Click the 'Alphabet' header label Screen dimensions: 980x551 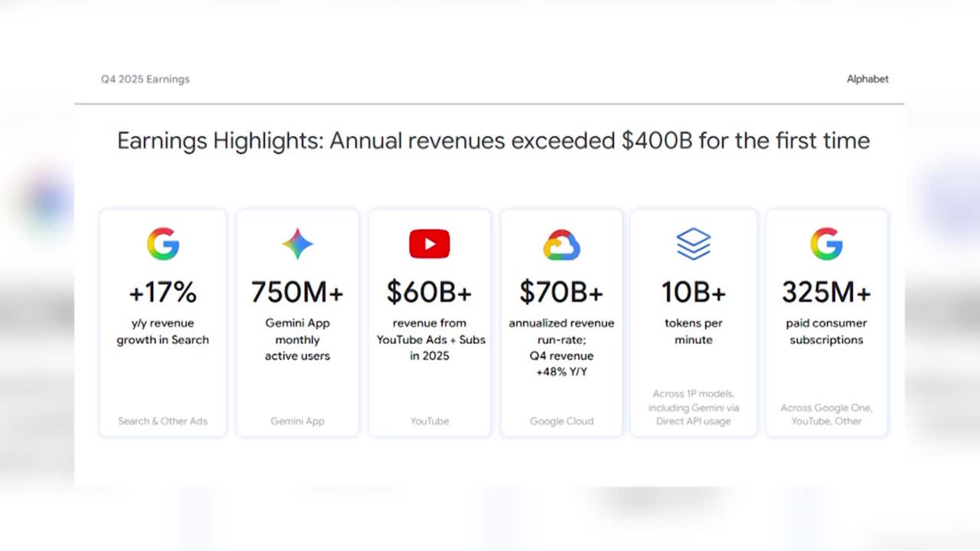coord(867,79)
